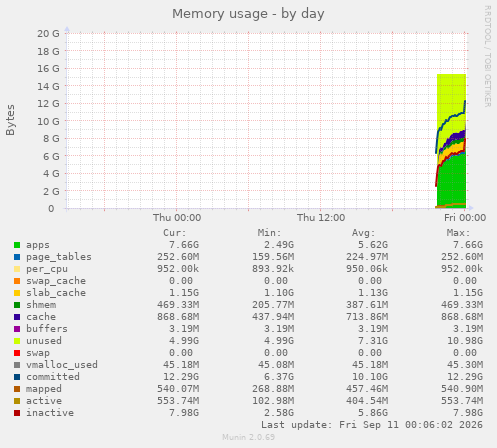The height and width of the screenshot is (448, 497).
Task: Click vmalloc_used maximum value 45.30M
Action: [465, 365]
